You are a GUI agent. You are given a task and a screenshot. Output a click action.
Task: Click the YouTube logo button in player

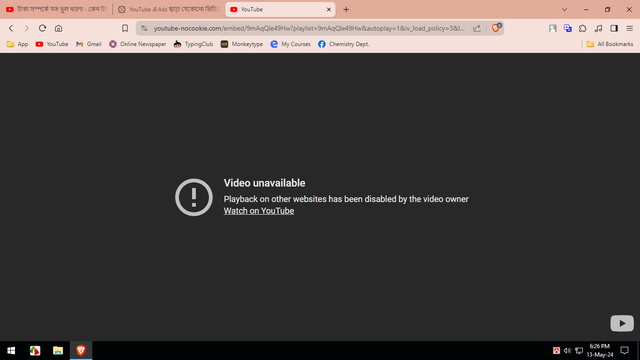(622, 323)
